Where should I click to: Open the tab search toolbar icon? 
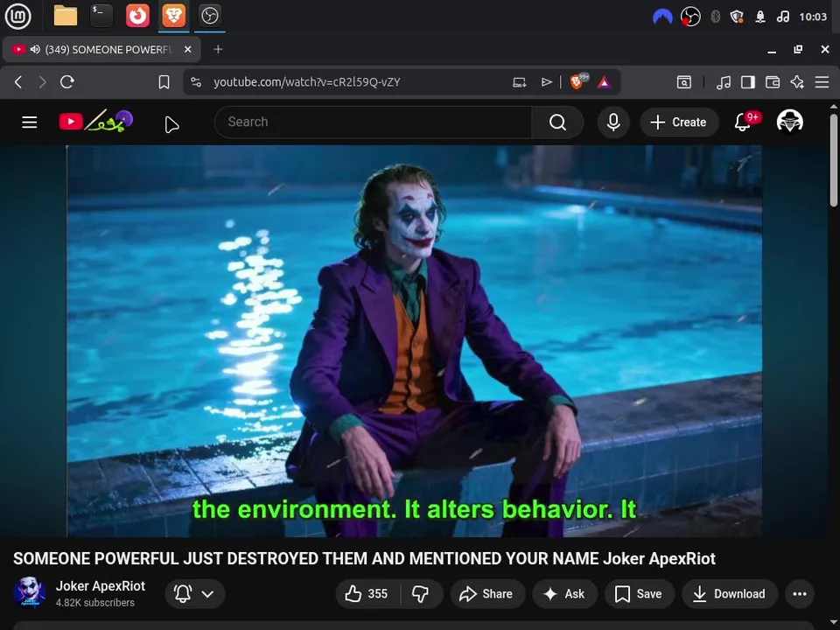(684, 82)
